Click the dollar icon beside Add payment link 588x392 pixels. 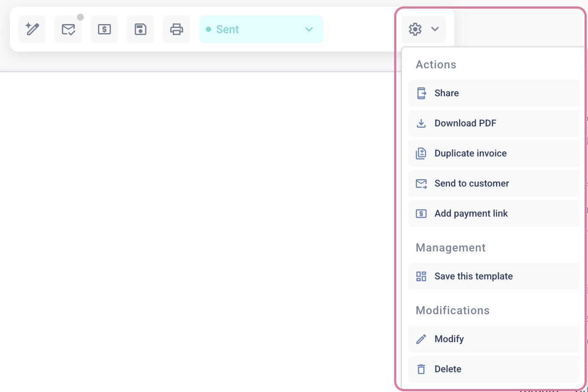[x=421, y=213]
